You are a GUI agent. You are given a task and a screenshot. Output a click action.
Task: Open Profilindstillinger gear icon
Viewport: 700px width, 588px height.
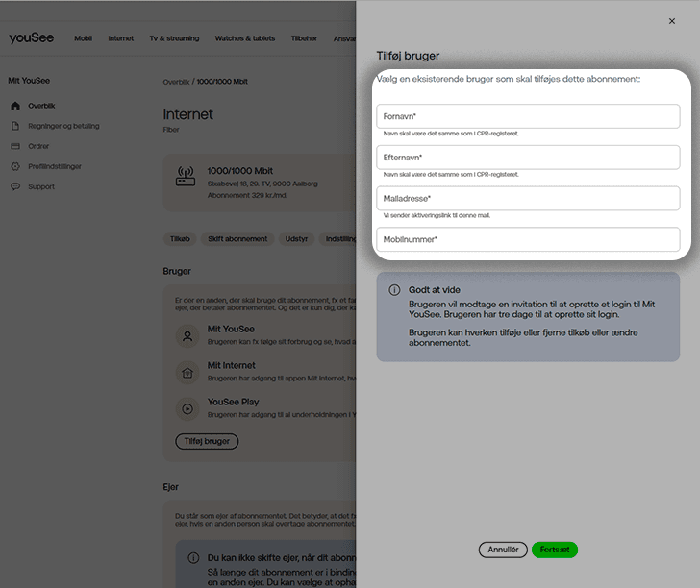pos(15,166)
